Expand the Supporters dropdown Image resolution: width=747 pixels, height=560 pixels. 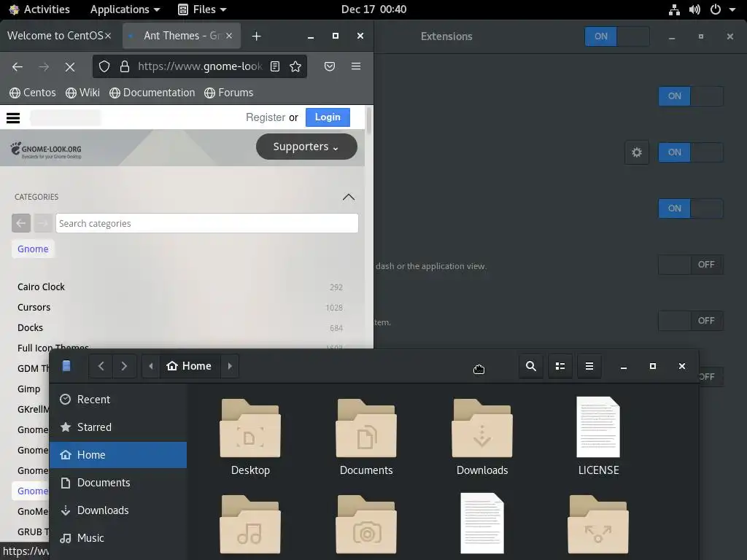pyautogui.click(x=306, y=147)
